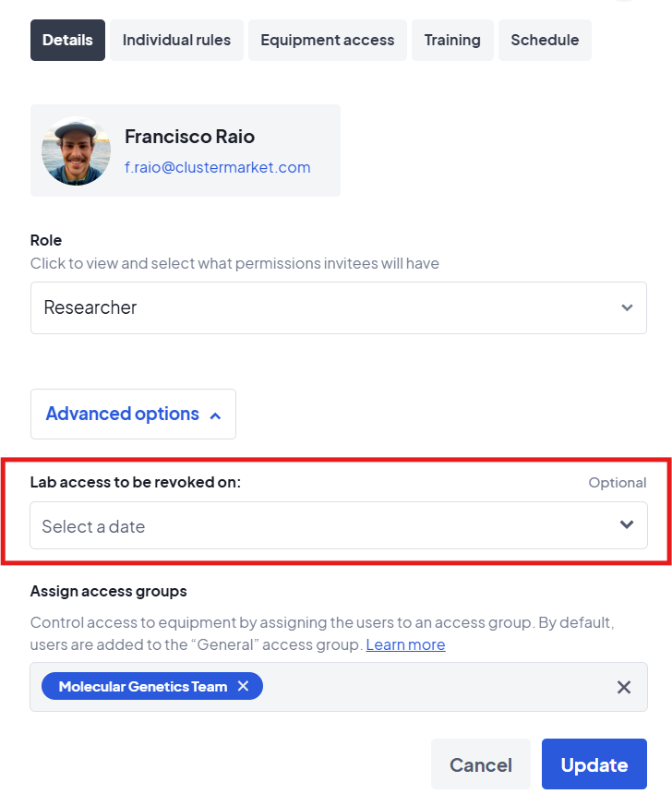View the Schedule tab

tap(545, 40)
